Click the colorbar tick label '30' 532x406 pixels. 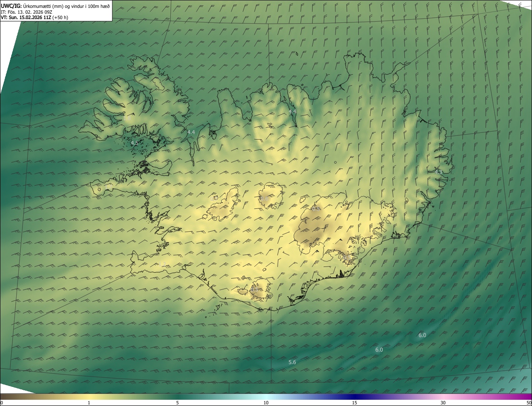click(443, 403)
